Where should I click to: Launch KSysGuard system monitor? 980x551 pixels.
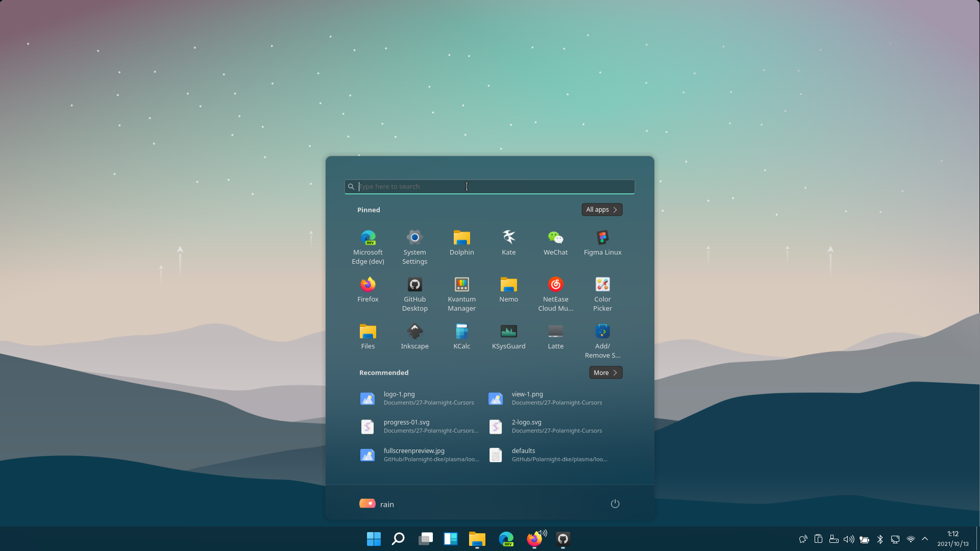pos(508,337)
